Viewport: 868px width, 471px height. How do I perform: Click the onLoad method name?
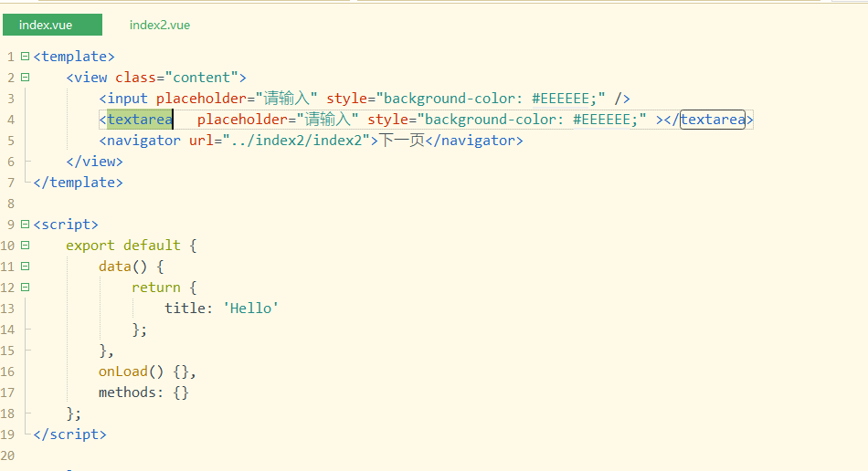tap(122, 372)
